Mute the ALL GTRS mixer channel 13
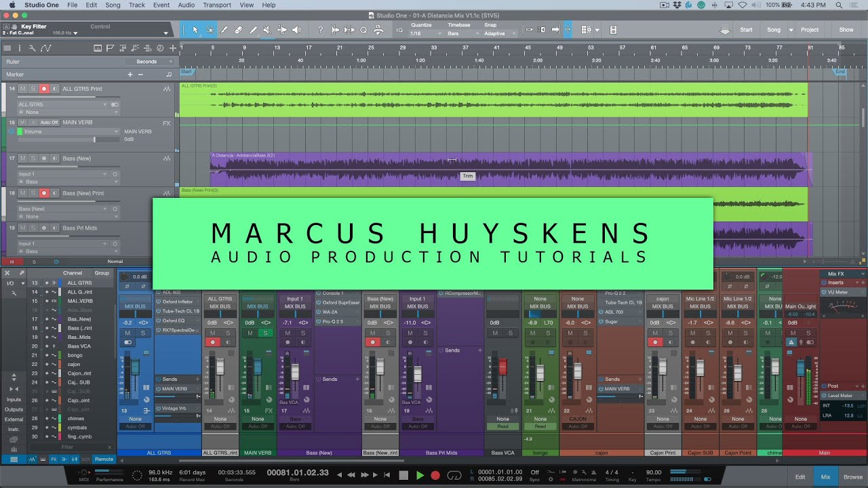 [x=127, y=333]
